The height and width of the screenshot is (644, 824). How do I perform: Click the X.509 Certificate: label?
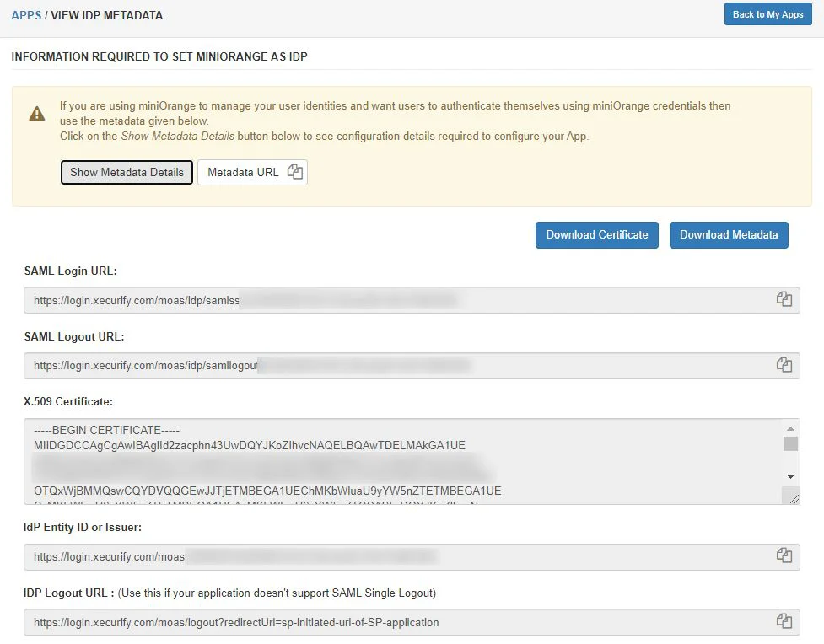click(x=68, y=401)
